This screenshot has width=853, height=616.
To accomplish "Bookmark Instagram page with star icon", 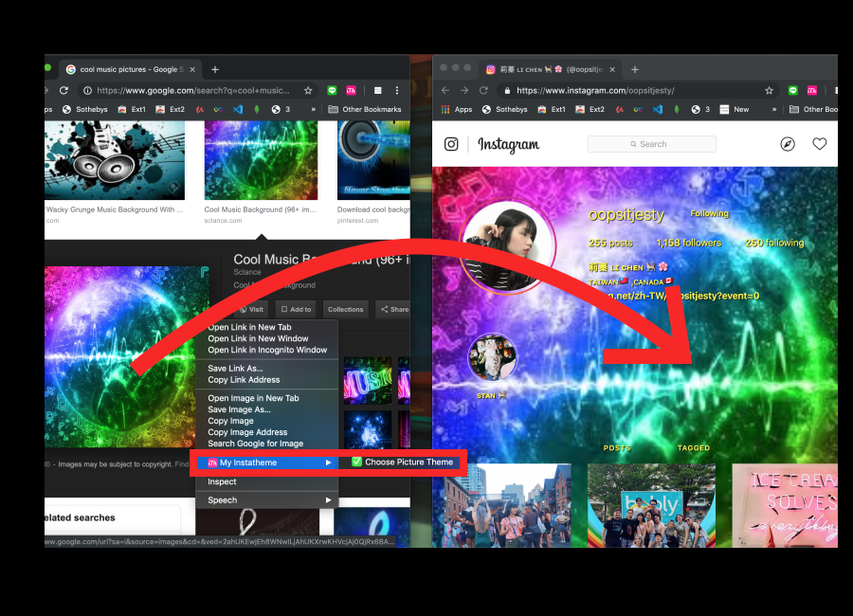I will [x=769, y=90].
